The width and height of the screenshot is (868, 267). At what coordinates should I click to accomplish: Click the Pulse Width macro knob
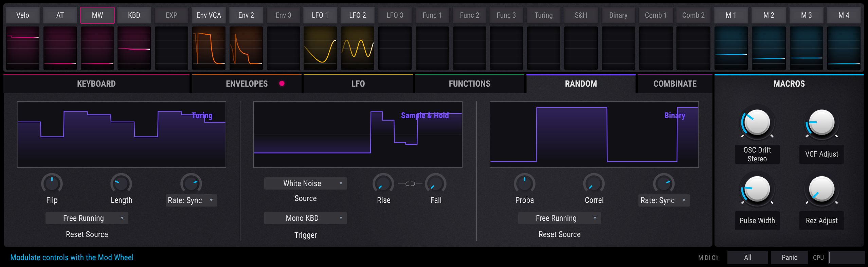pos(757,189)
